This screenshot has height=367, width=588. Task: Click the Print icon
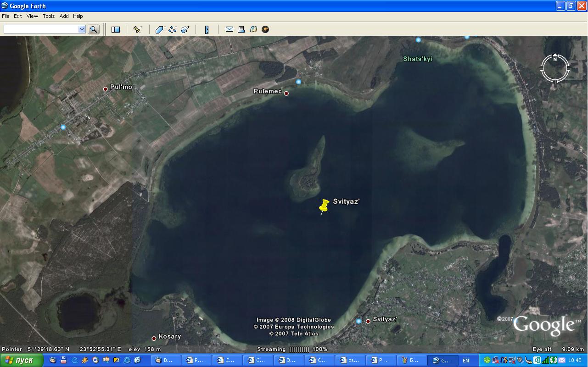pos(241,29)
